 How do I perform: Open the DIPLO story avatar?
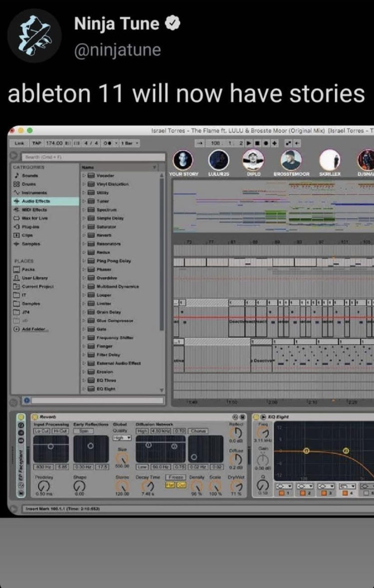pyautogui.click(x=253, y=161)
